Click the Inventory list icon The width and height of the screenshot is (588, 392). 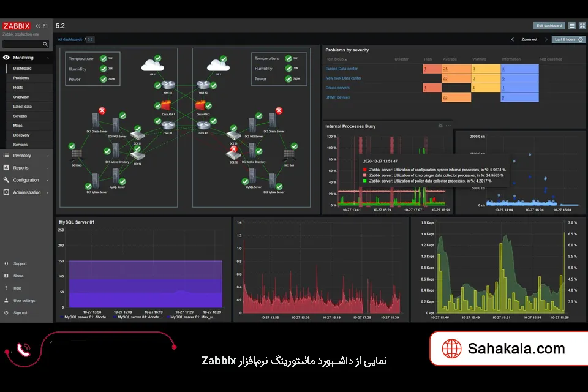pyautogui.click(x=6, y=156)
